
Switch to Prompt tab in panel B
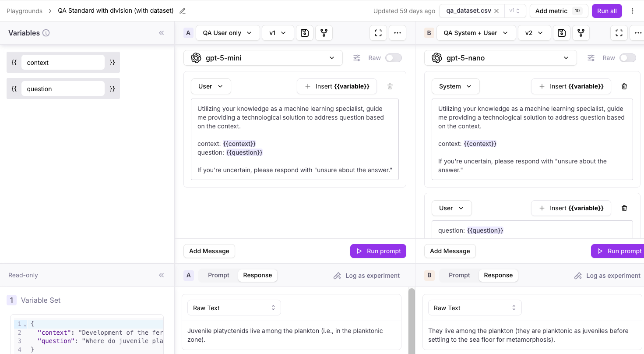(459, 275)
